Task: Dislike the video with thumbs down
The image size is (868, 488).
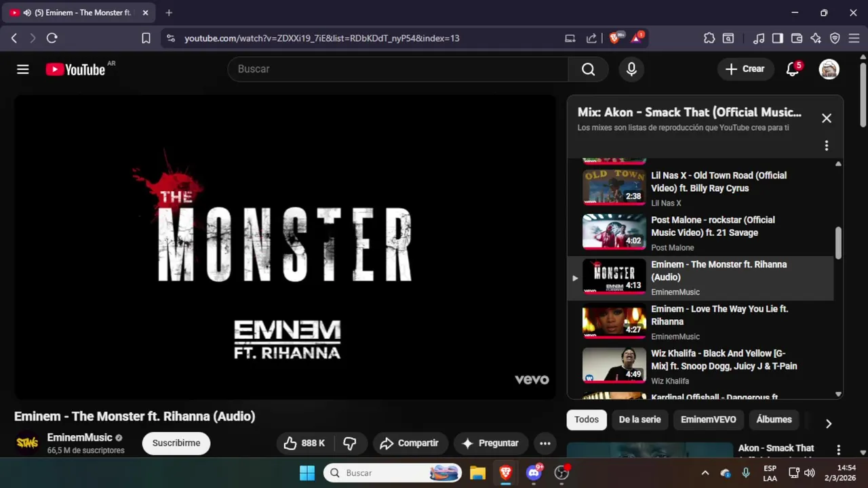Action: [x=350, y=443]
